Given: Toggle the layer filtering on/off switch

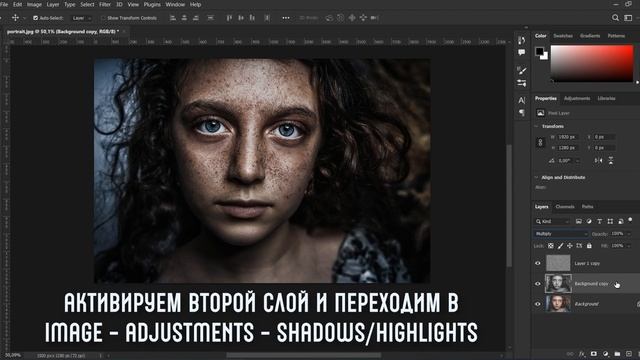Looking at the screenshot, I should click(630, 220).
